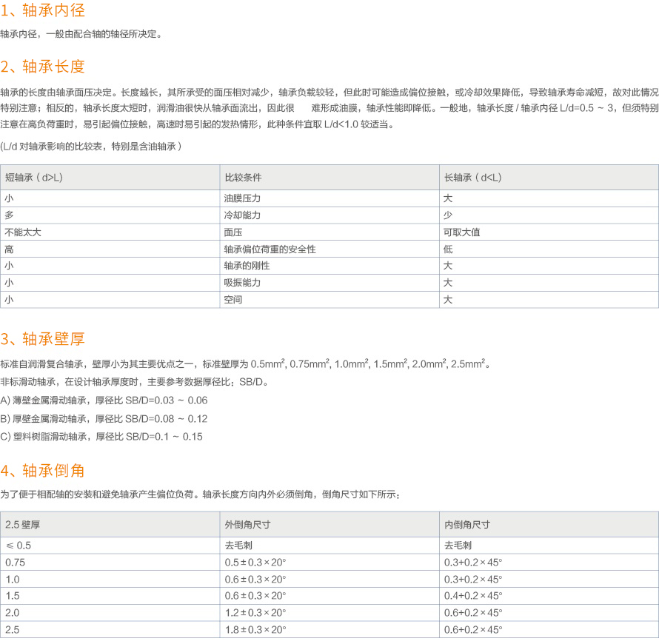The width and height of the screenshot is (659, 644).
Task: Click the heading 2、轴承长度
Action: (43, 67)
